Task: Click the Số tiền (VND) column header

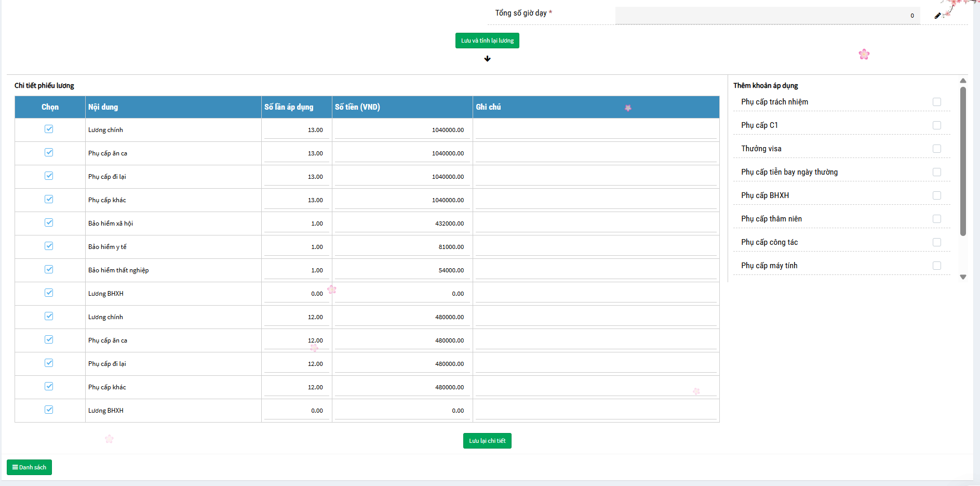Action: (x=357, y=107)
